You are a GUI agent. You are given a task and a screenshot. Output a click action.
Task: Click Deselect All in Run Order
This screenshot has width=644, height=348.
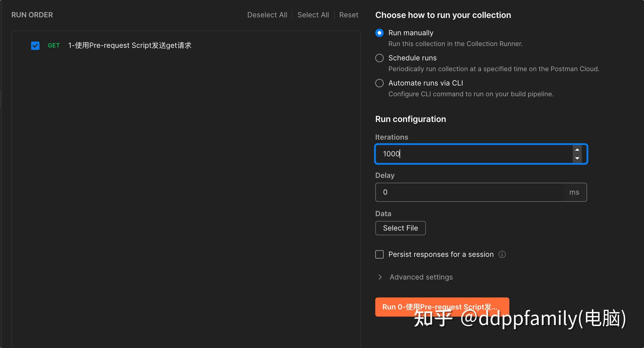pyautogui.click(x=267, y=15)
